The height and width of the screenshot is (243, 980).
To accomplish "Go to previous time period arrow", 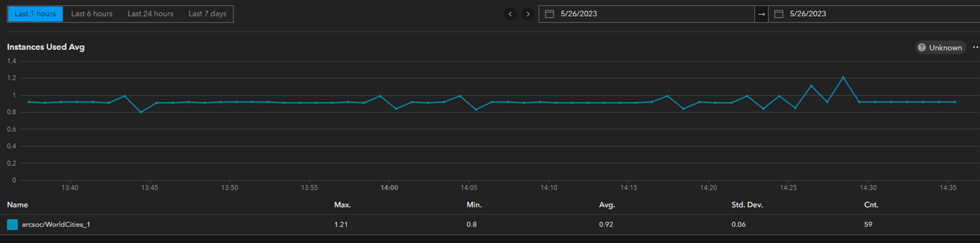I will [x=510, y=14].
